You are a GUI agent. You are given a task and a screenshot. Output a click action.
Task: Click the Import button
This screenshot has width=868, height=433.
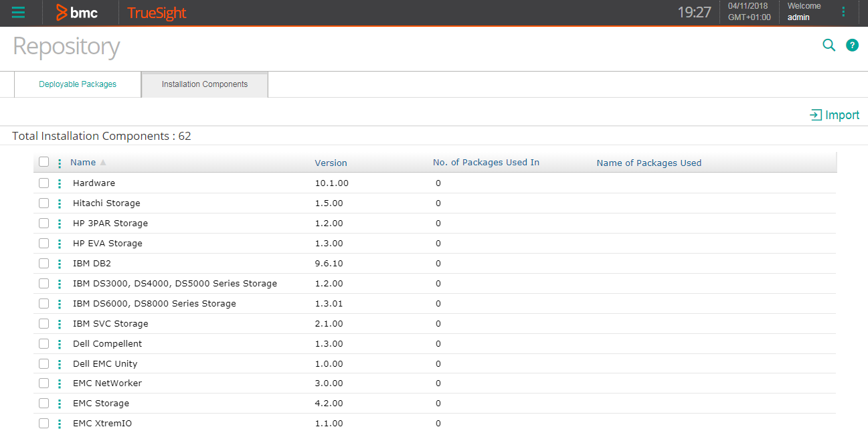835,115
